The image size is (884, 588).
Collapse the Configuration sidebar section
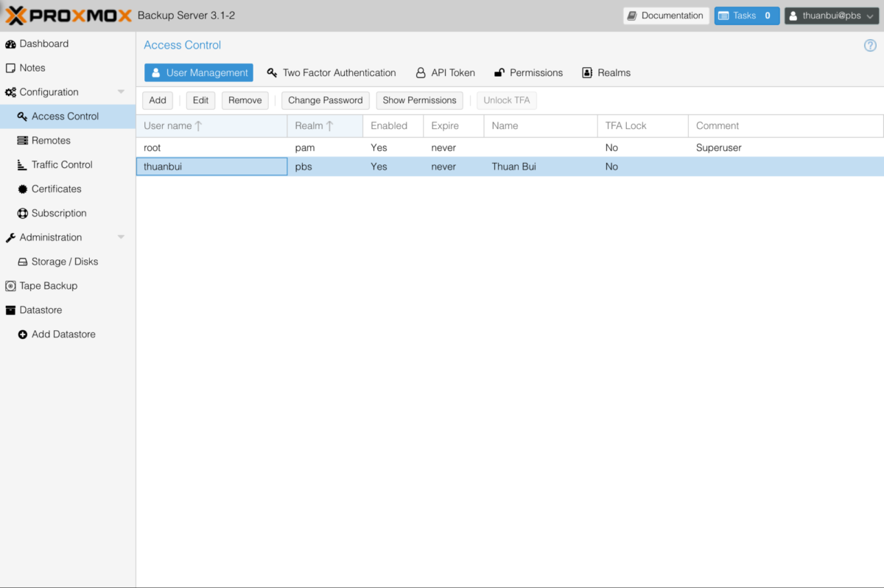pos(120,91)
